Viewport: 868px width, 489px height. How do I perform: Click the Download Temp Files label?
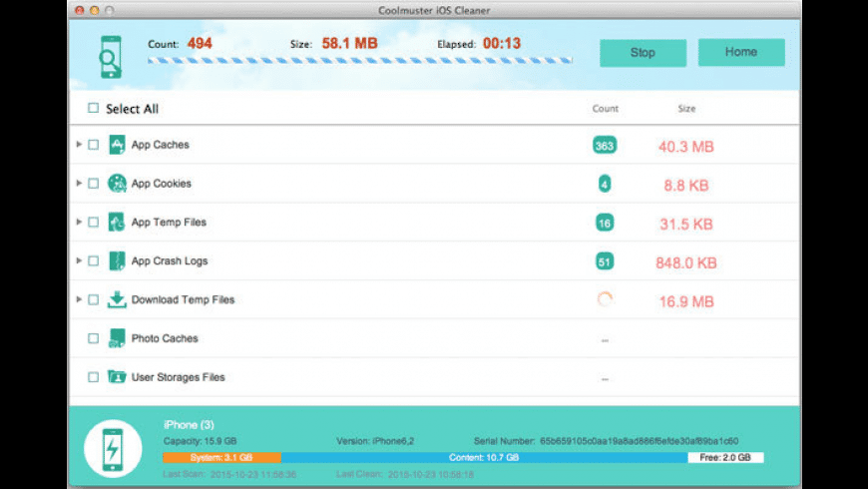[183, 299]
